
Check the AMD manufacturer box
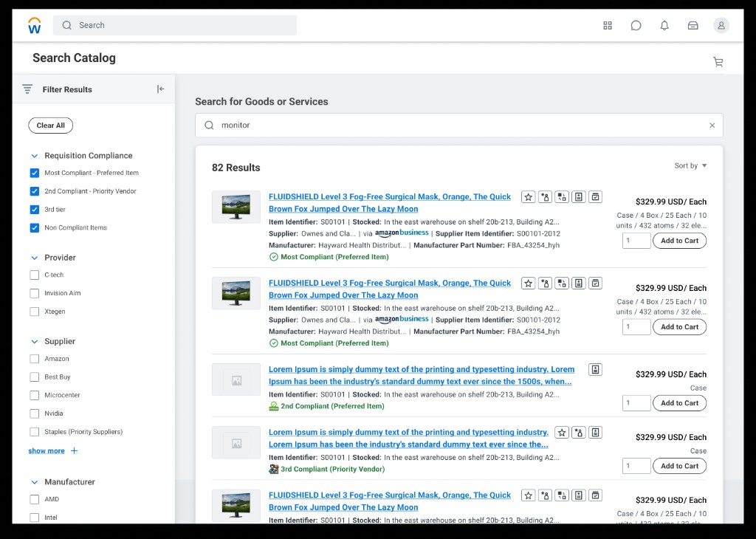tap(34, 499)
